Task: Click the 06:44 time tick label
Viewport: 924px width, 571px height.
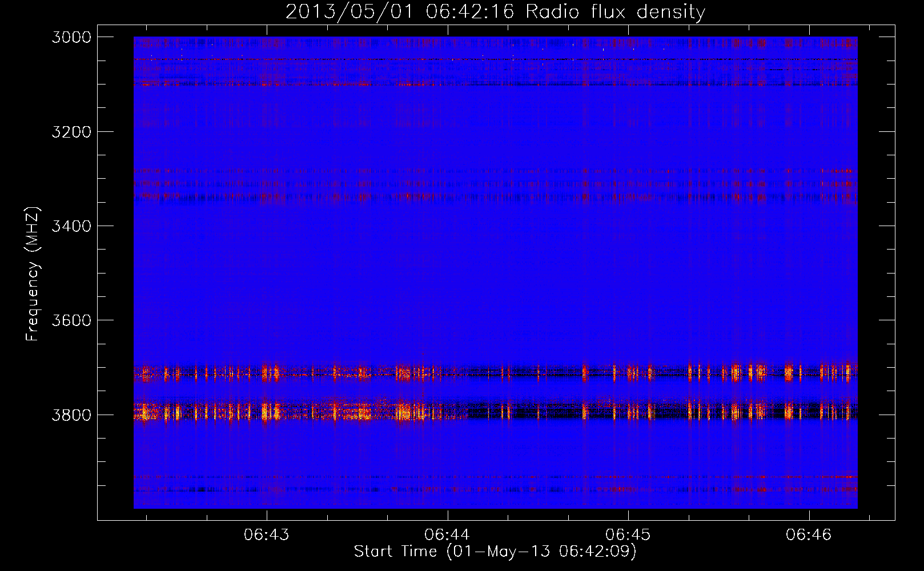Action: click(447, 535)
